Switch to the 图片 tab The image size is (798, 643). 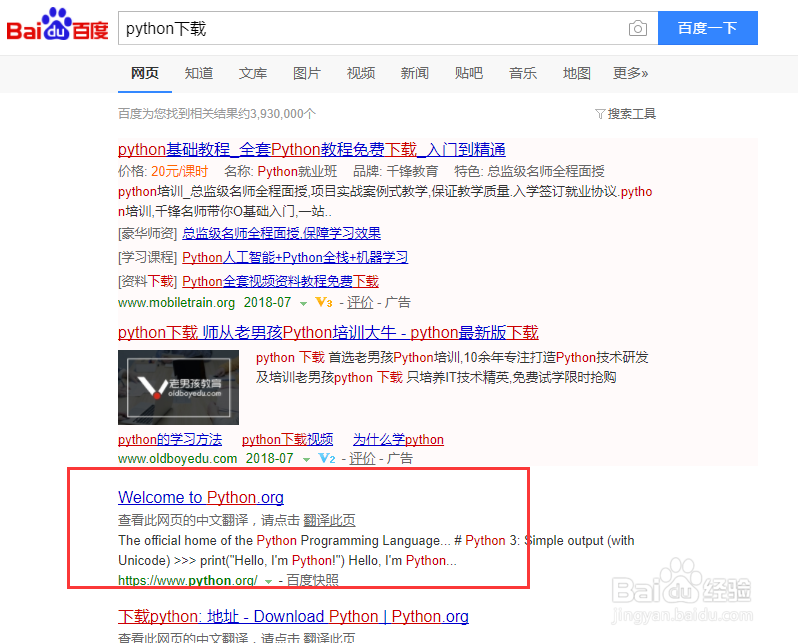coord(307,73)
